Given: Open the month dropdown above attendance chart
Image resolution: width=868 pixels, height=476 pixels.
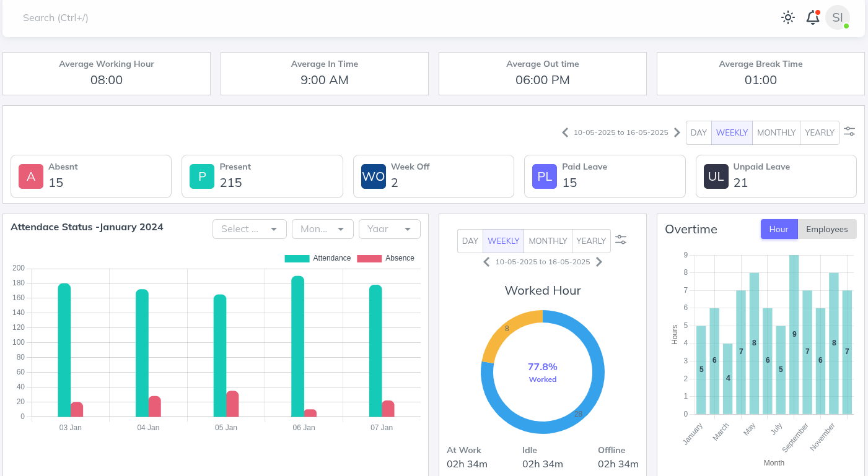Looking at the screenshot, I should pos(322,228).
